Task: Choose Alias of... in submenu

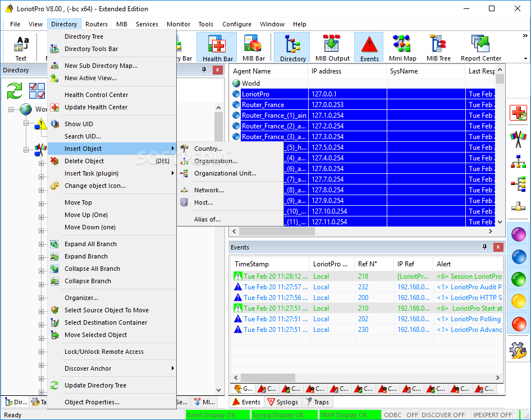Action: [x=230, y=219]
